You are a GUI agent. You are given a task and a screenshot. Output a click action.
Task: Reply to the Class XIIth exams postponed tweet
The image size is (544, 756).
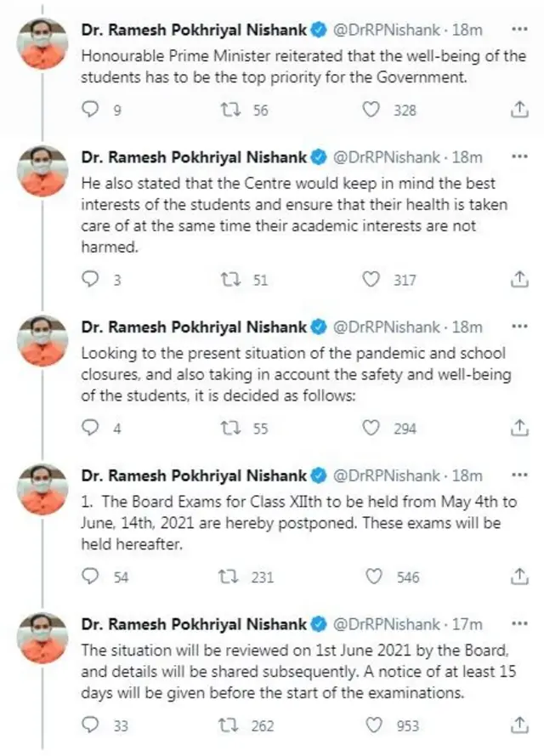91,577
